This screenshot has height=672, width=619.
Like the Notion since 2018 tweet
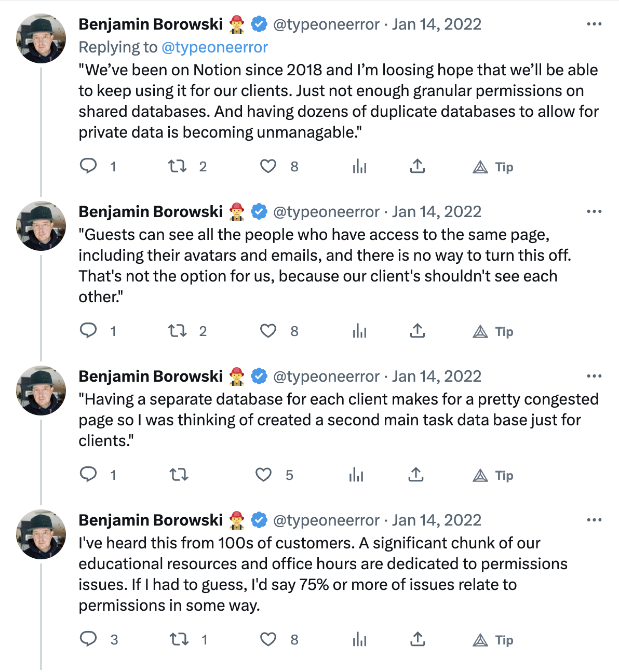click(x=268, y=166)
